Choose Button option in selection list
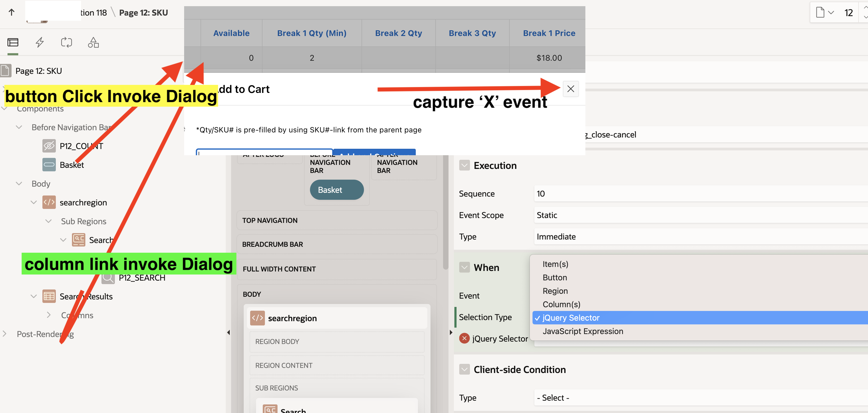Image resolution: width=868 pixels, height=413 pixels. point(555,277)
